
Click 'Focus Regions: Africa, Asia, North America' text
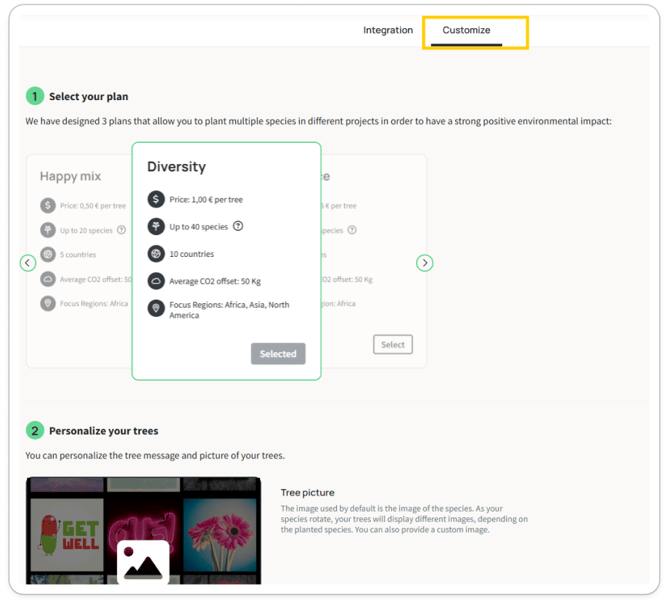[x=229, y=310]
